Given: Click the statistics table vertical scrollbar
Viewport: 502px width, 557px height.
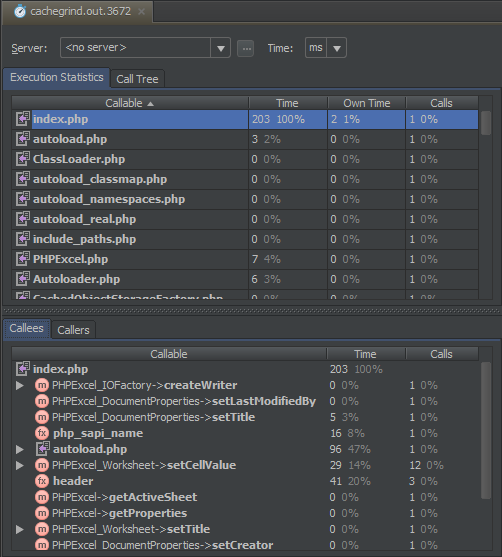Looking at the screenshot, I should click(x=486, y=123).
